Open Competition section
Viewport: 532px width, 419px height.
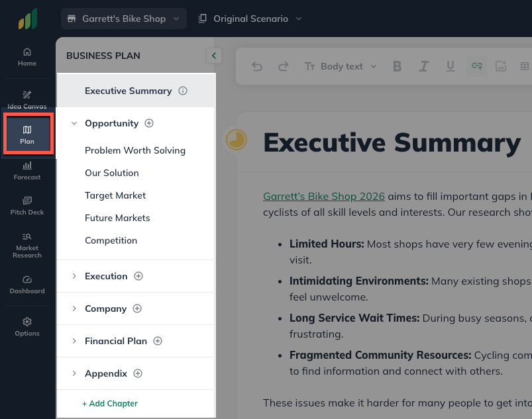(111, 240)
